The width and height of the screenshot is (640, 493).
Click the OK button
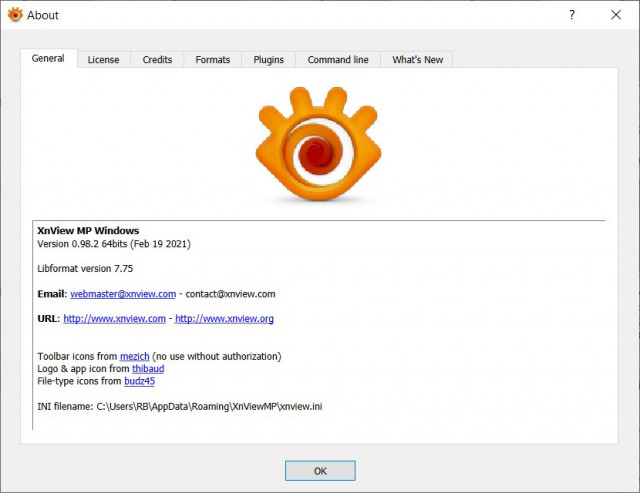tap(320, 471)
